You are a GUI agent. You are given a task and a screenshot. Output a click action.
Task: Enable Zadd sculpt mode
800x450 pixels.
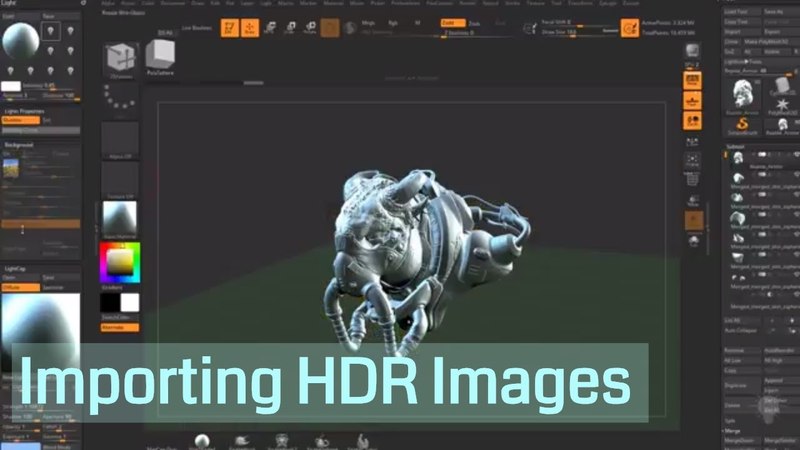[453, 23]
